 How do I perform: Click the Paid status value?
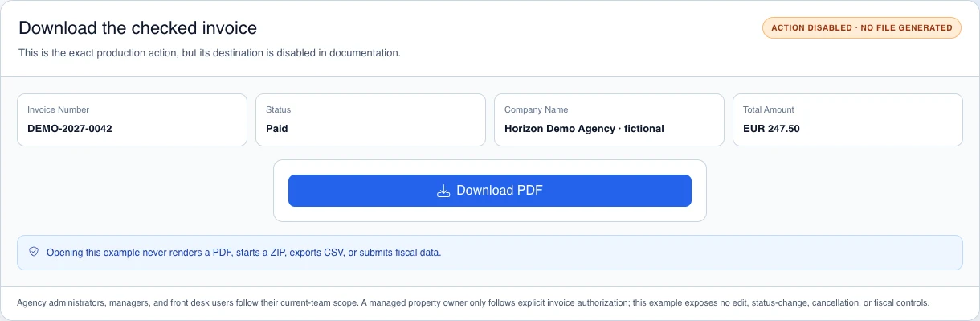(276, 128)
